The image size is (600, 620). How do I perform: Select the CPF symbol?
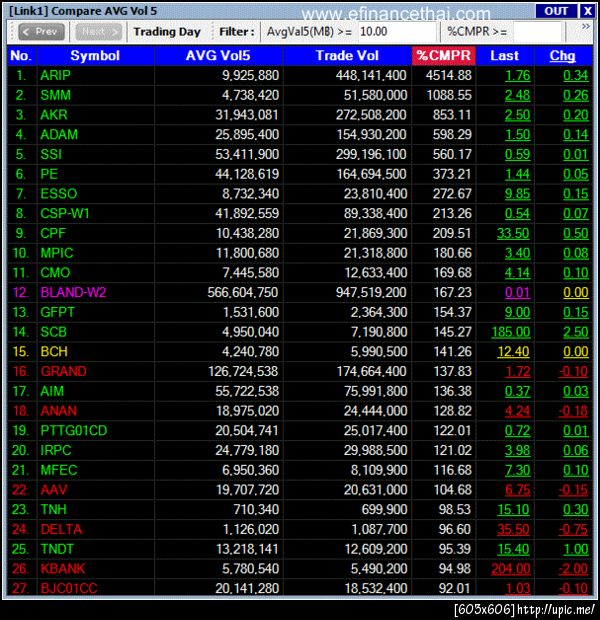point(53,233)
